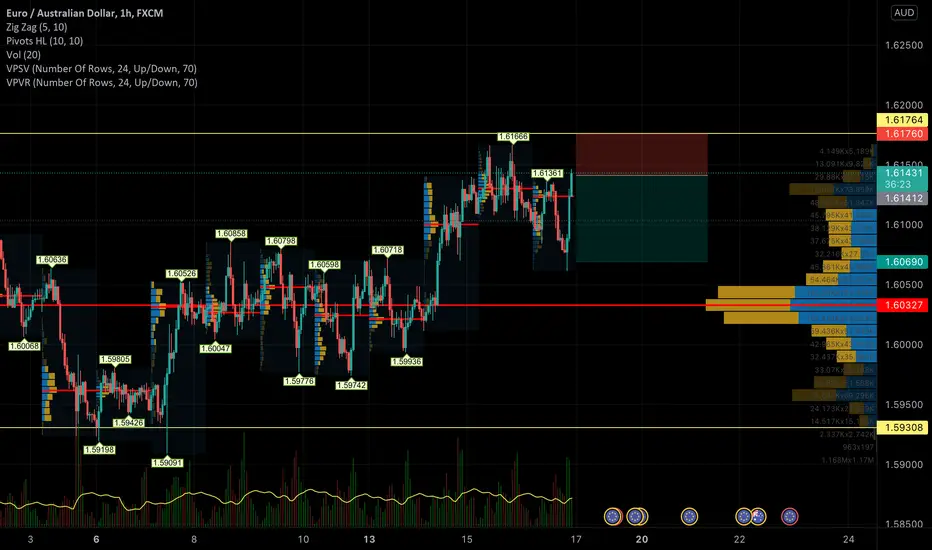Click the 1.59936 pivot low label
Screen dimensions: 932x550
(407, 362)
